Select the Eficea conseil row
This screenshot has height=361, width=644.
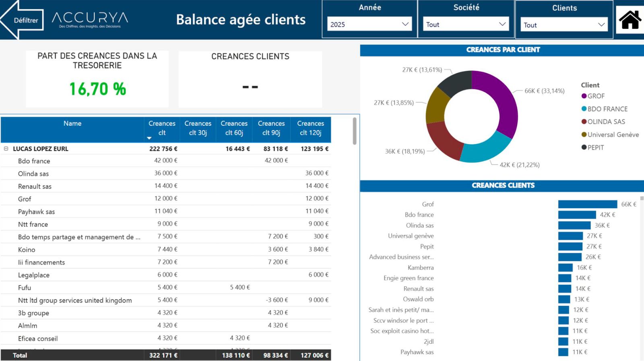click(166, 338)
